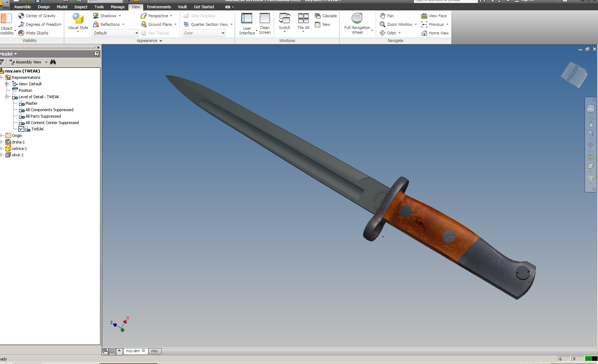Image resolution: width=598 pixels, height=364 pixels.
Task: Cascade the open windows
Action: (x=326, y=16)
